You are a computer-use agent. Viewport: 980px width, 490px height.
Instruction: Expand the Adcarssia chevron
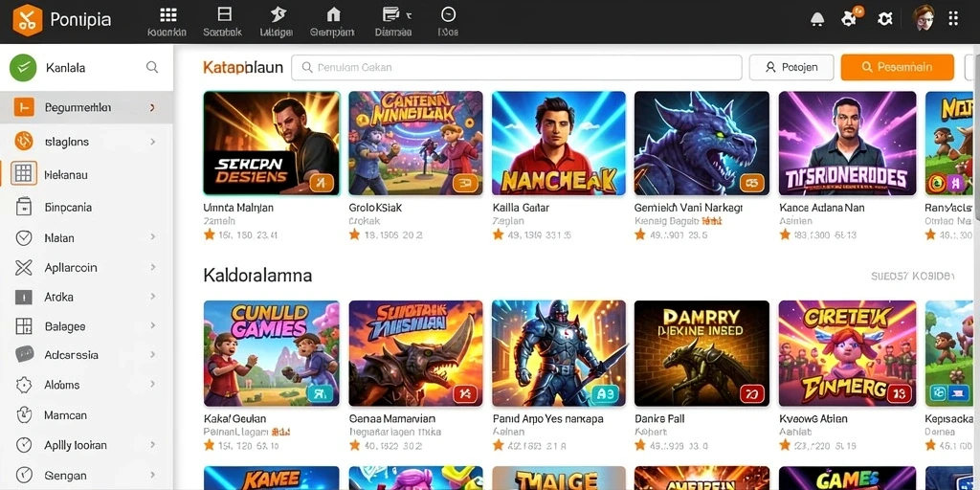tap(152, 354)
